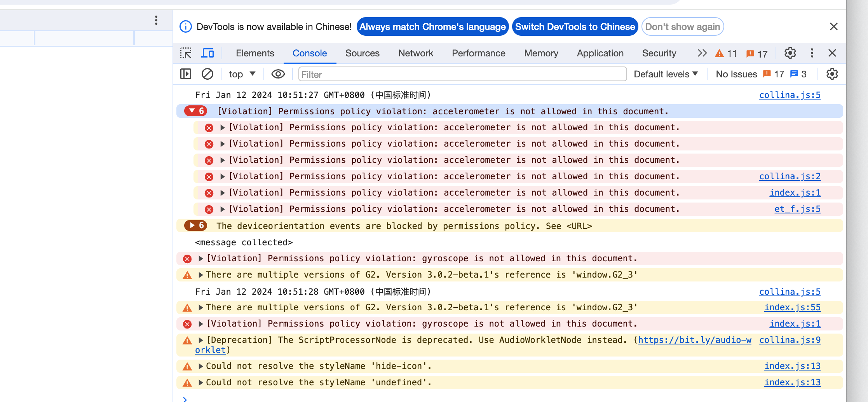Open console settings gear icon
Image resolution: width=868 pixels, height=402 pixels.
(832, 74)
